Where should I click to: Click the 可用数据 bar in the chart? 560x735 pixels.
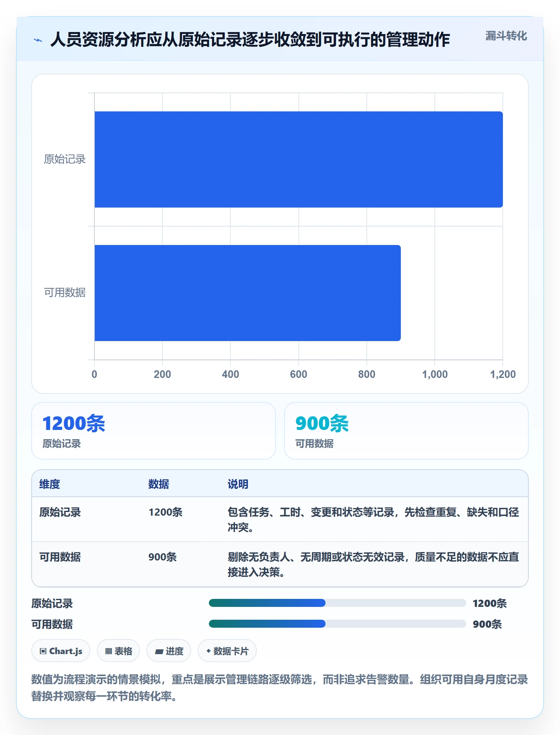click(248, 293)
